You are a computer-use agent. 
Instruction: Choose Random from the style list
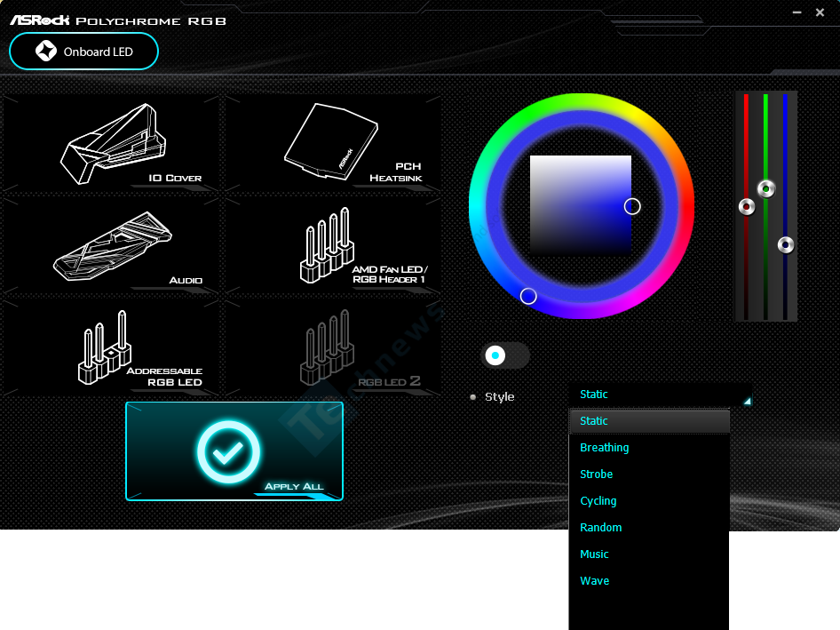click(x=649, y=528)
